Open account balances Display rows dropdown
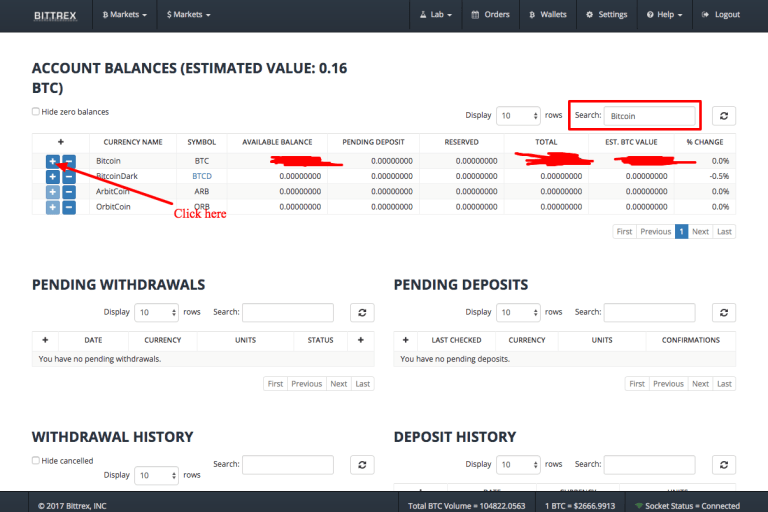 [x=518, y=116]
